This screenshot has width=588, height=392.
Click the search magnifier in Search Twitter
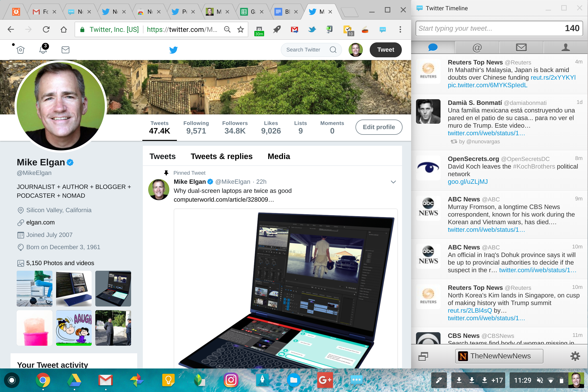333,50
